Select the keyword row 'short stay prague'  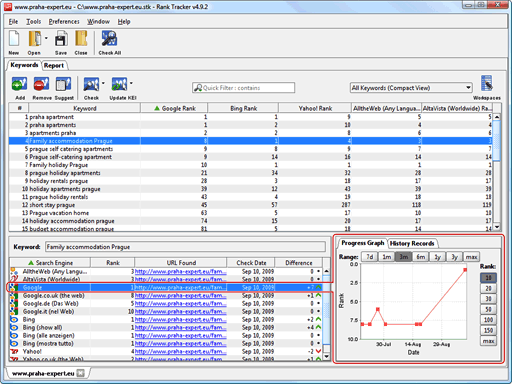(x=251, y=205)
